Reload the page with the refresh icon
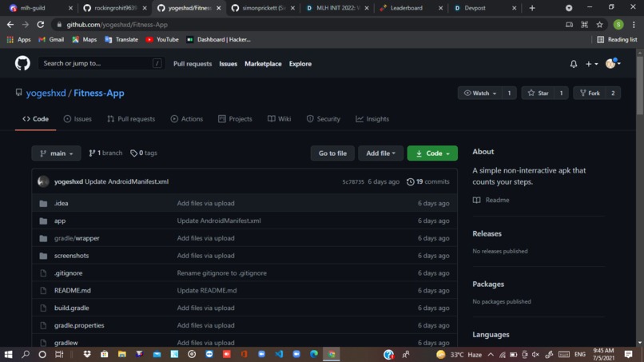The image size is (644, 362). pyautogui.click(x=40, y=25)
